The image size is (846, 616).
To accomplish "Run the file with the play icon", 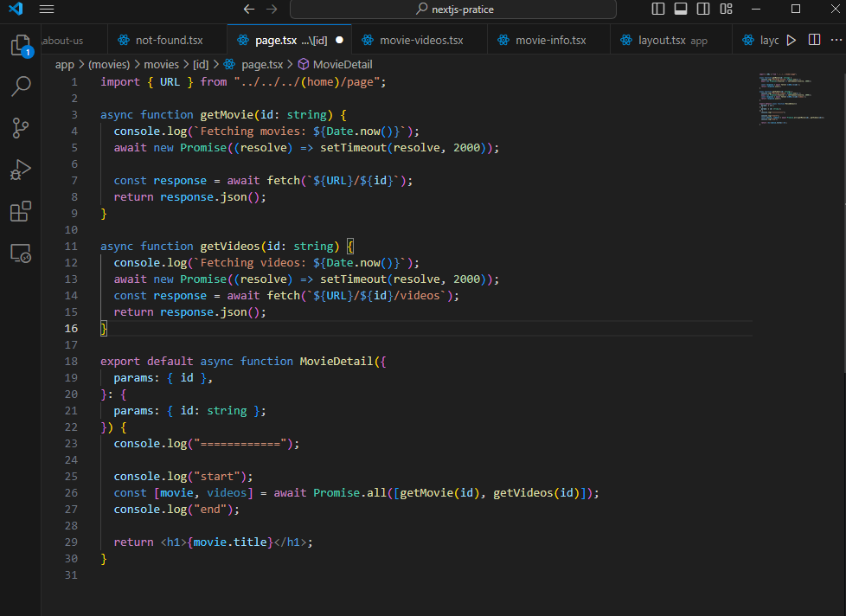I will (792, 41).
